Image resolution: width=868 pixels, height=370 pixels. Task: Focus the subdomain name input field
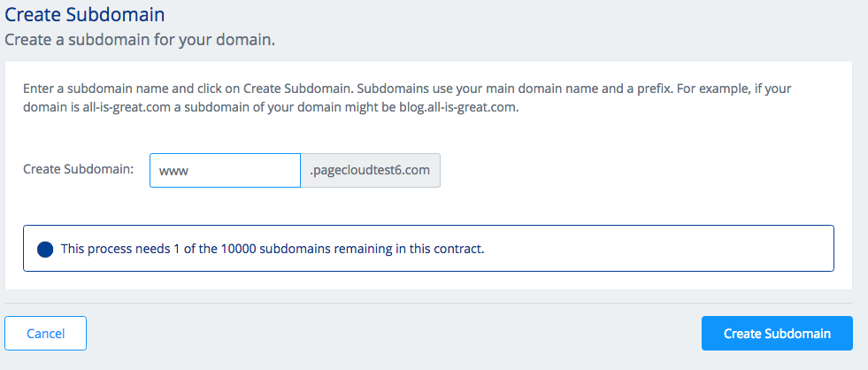pos(225,171)
